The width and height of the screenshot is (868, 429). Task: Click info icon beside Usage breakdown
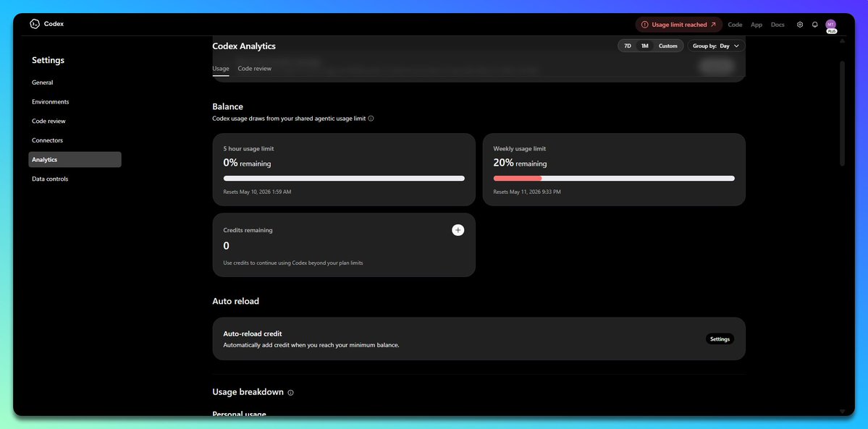tap(290, 392)
